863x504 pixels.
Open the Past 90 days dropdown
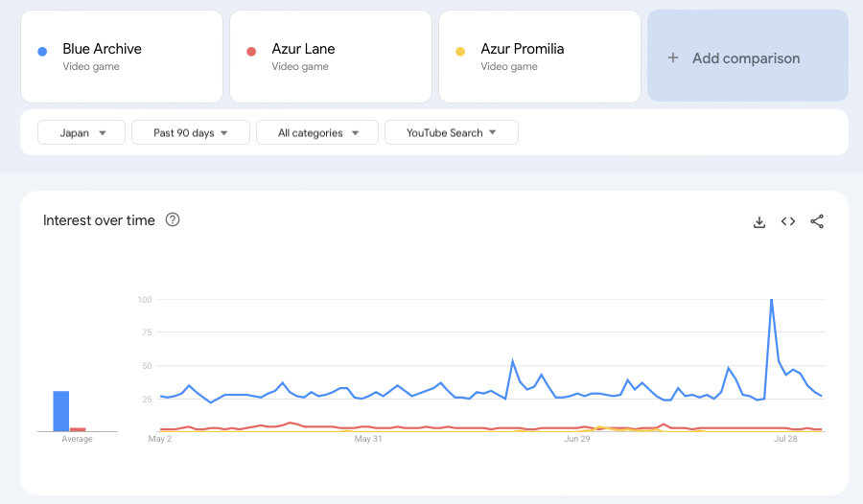coord(191,132)
